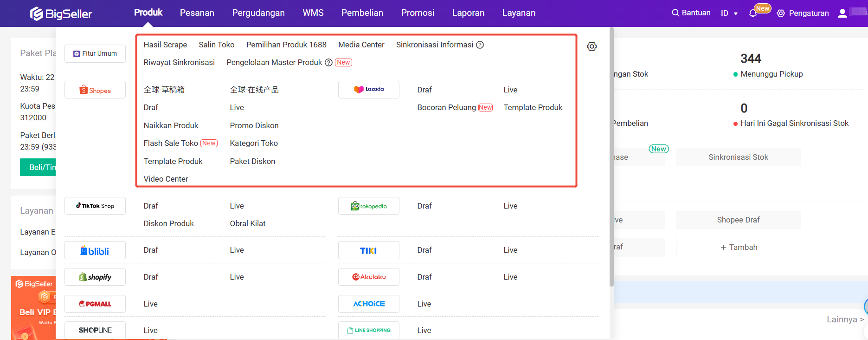Select the Tokopedia marketplace logo
Viewport: 868px width, 340px height.
tap(369, 206)
